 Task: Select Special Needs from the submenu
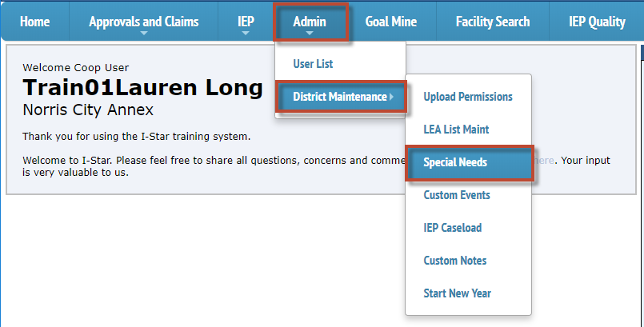tap(455, 162)
